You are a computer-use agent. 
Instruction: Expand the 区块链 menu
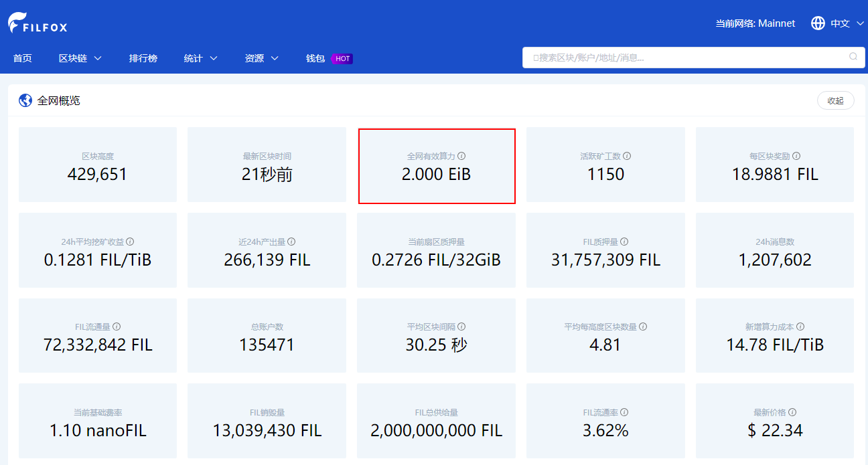click(80, 59)
